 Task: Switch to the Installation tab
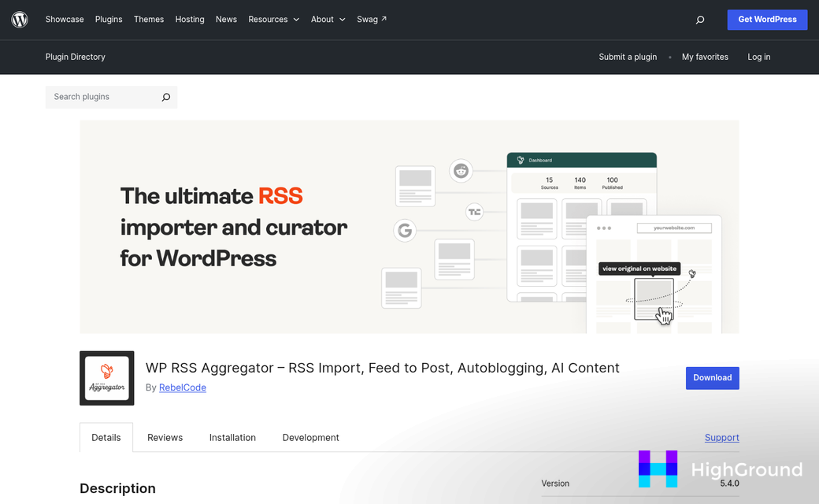[x=232, y=438]
